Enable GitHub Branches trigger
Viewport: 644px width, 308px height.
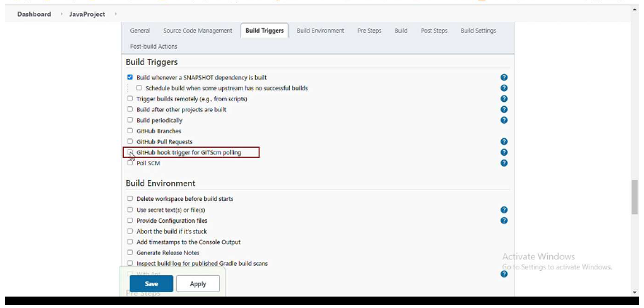tap(130, 130)
